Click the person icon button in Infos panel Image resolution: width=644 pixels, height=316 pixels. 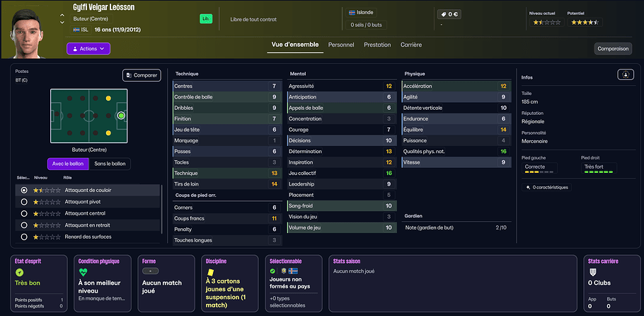tap(625, 74)
